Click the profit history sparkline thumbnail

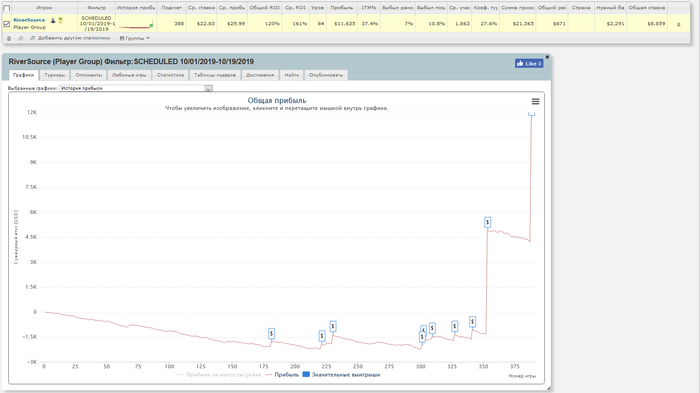coord(136,24)
